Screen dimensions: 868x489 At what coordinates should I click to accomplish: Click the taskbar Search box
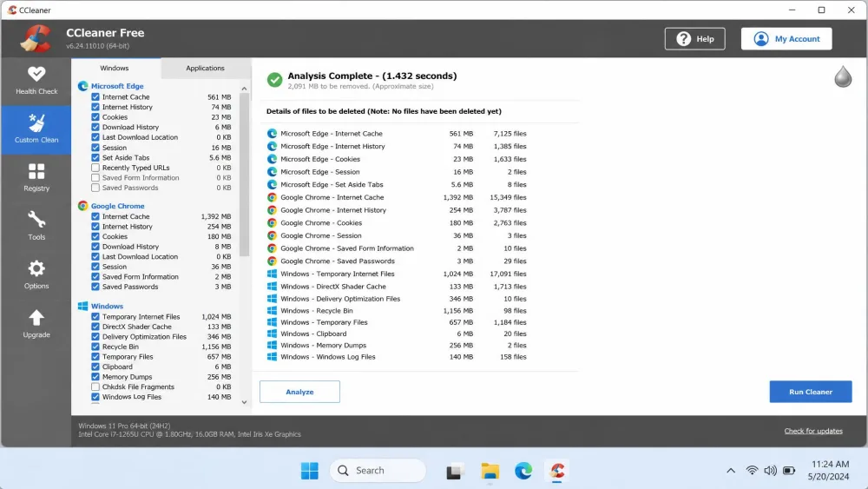(378, 471)
